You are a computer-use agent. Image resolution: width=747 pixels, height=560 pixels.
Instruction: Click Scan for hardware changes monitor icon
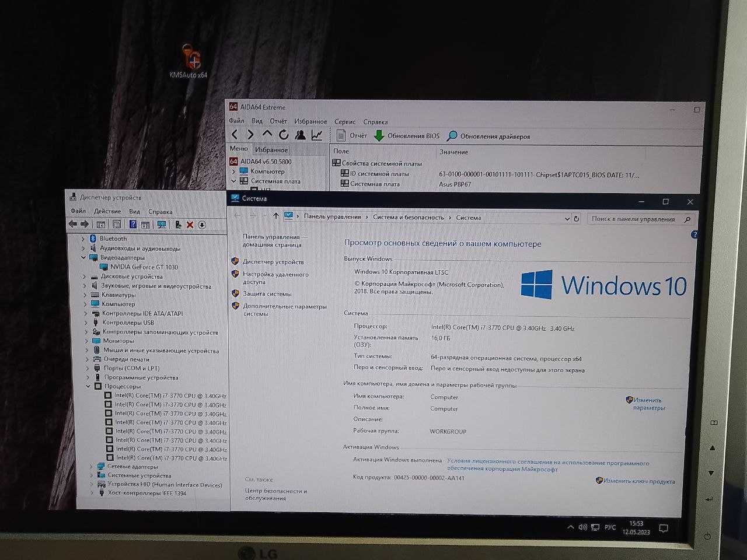coord(162,225)
